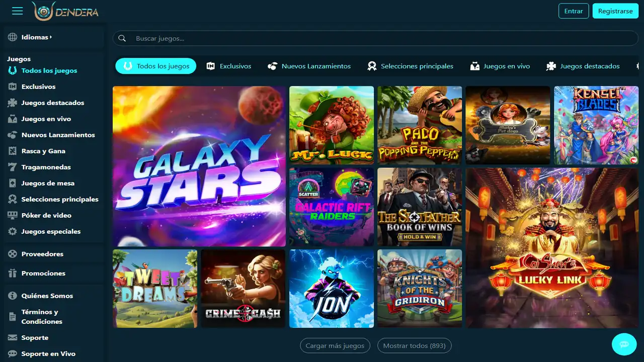The width and height of the screenshot is (644, 362).
Task: Open Rasca y Gana sidebar link
Action: click(43, 151)
